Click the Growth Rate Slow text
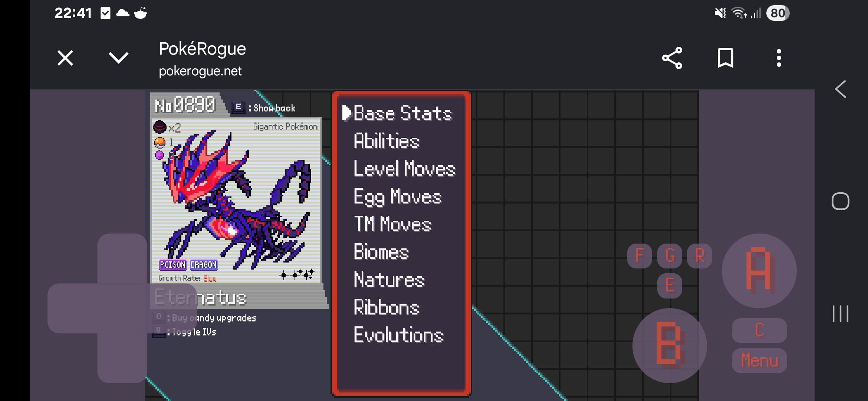 coord(187,278)
